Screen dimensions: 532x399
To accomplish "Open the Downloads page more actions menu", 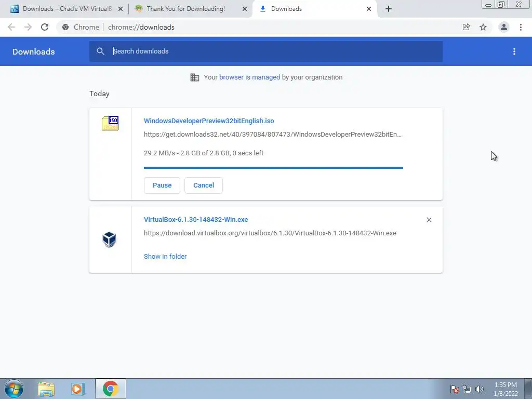I will [514, 51].
